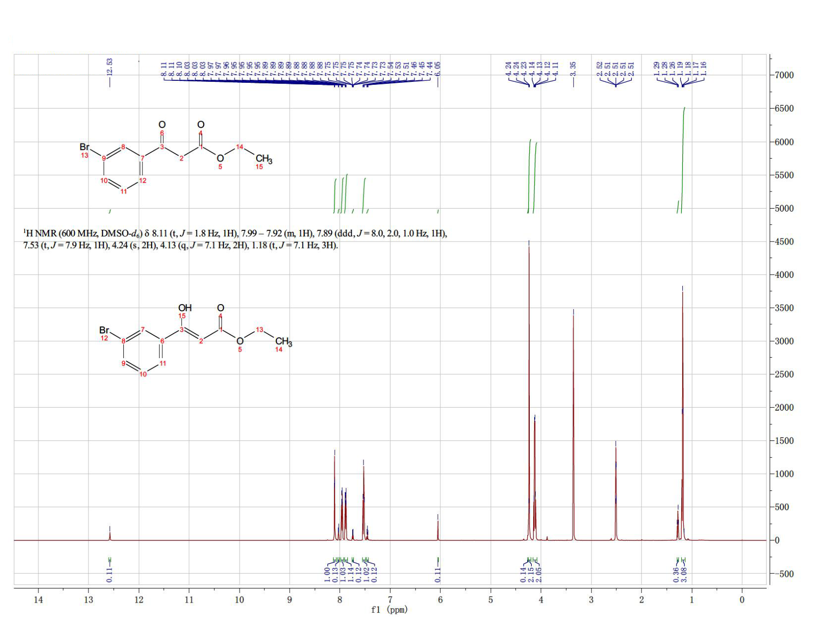Click the 13 ppm x-axis tick label
The height and width of the screenshot is (644, 834).
88,600
